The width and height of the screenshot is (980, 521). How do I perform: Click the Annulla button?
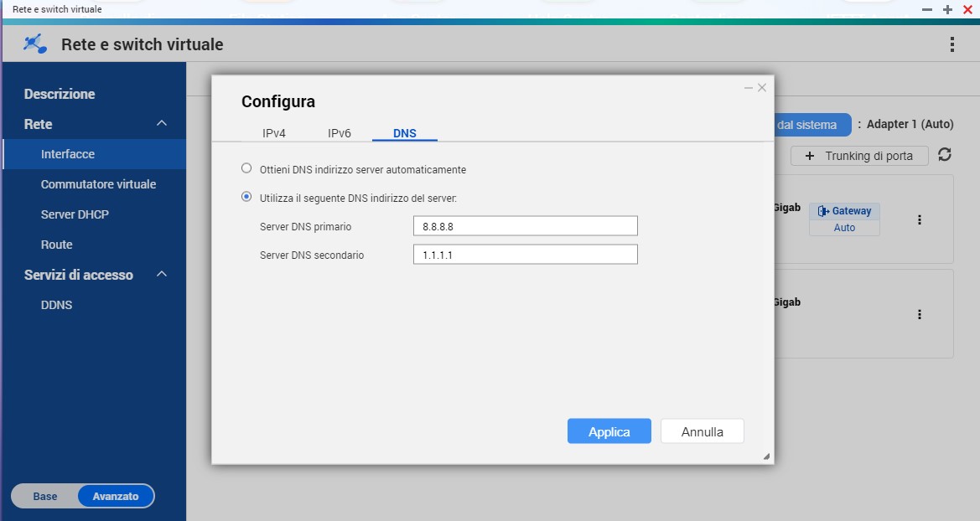tap(702, 431)
